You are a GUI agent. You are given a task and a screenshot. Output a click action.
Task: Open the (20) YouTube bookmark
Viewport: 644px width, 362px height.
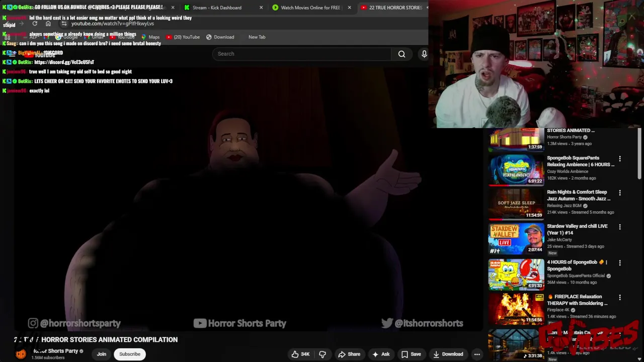pyautogui.click(x=183, y=37)
